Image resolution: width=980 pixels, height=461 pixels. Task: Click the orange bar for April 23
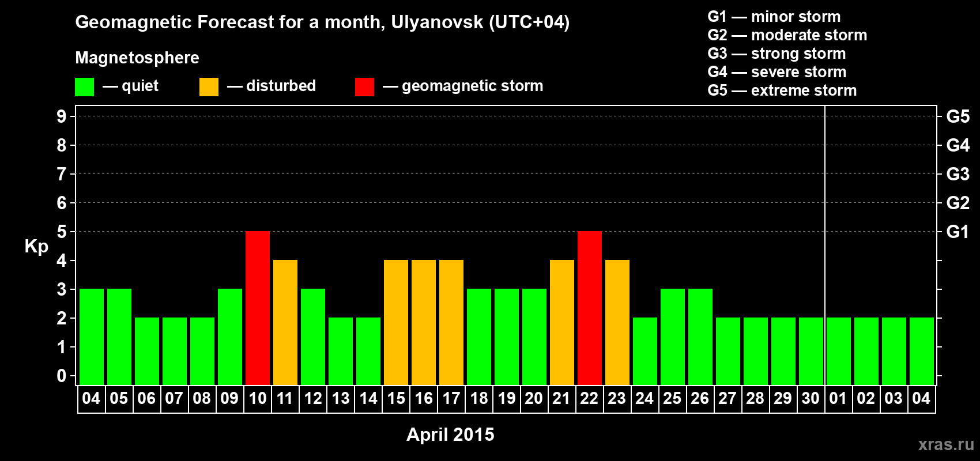[617, 323]
